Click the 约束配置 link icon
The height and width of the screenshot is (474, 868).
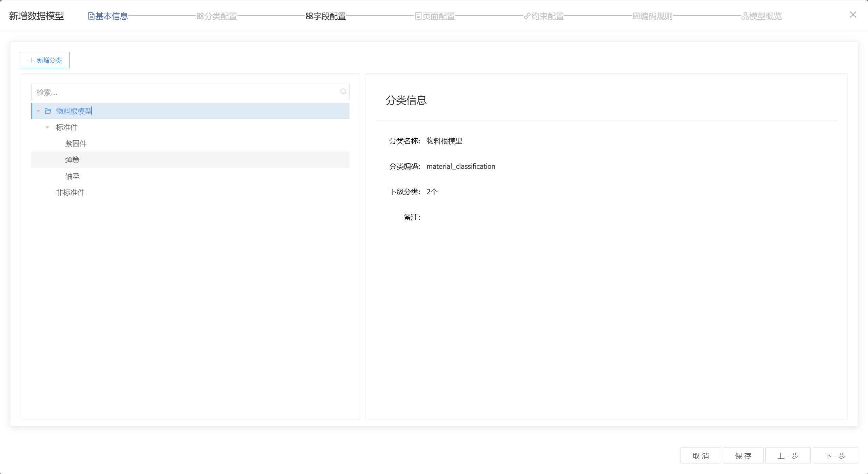527,16
